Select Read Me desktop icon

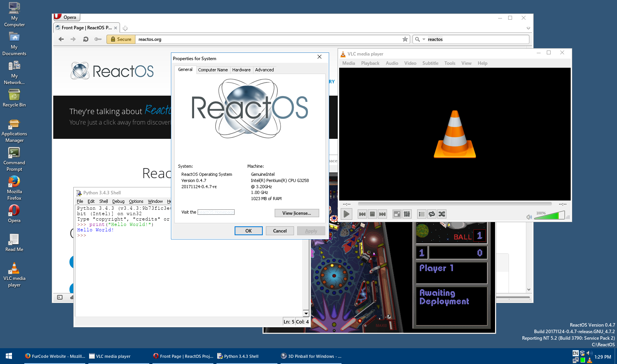click(x=14, y=243)
